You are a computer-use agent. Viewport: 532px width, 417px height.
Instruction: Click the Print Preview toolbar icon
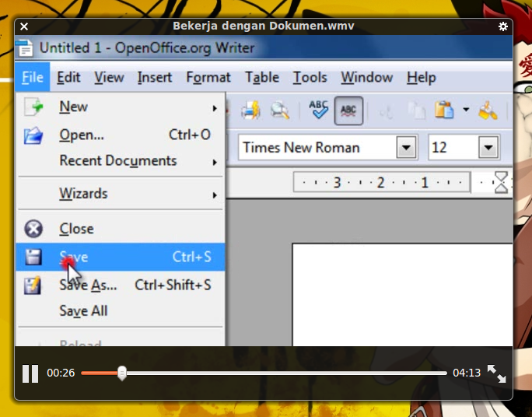coord(279,110)
